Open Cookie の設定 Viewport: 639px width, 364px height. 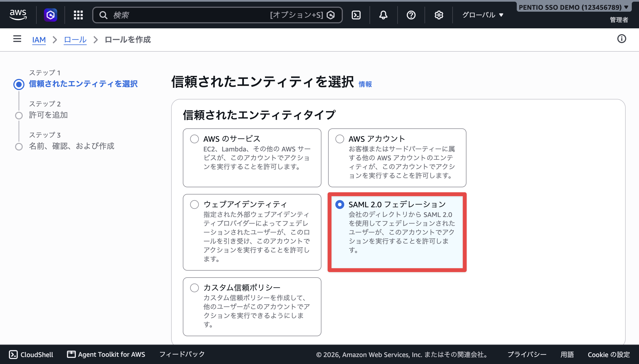(609, 355)
